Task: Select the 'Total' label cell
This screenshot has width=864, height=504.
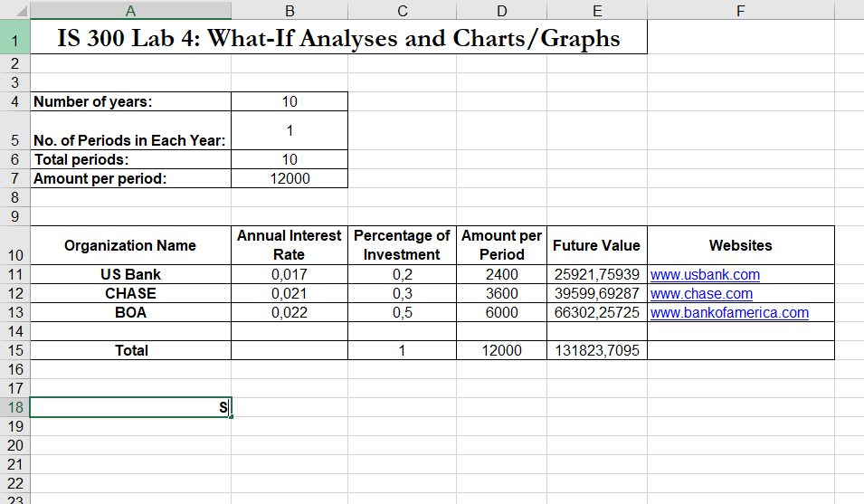Action: (130, 350)
